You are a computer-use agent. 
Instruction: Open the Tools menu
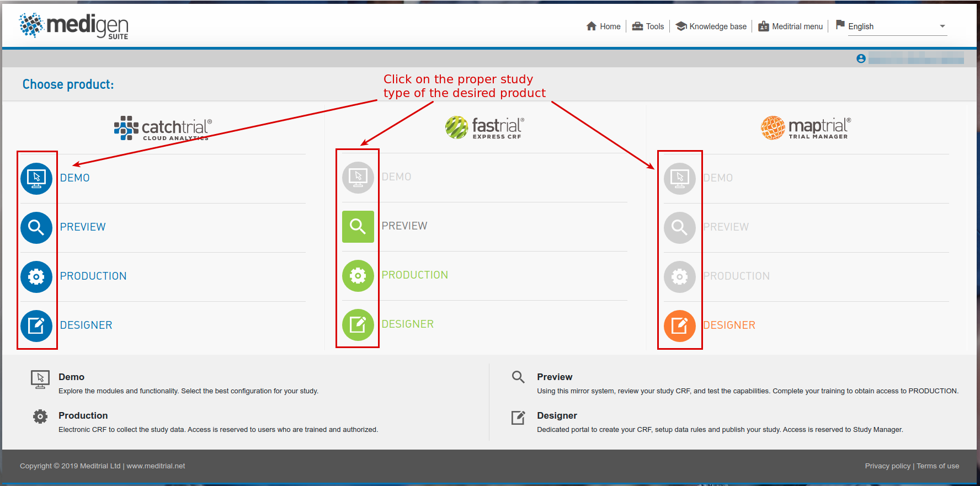pyautogui.click(x=648, y=26)
